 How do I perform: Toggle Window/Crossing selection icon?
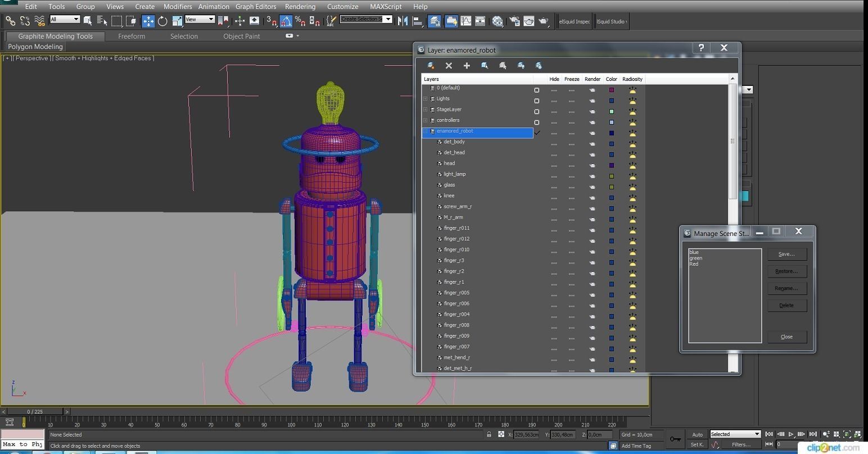pyautogui.click(x=131, y=21)
